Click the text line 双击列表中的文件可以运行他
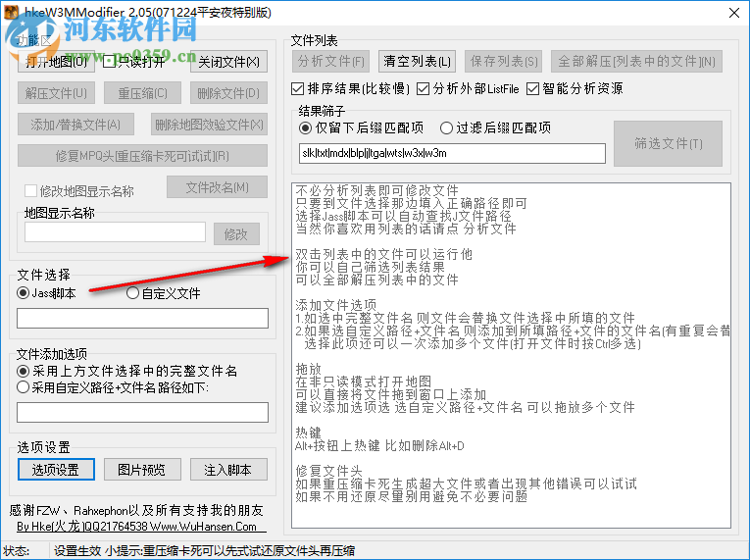 click(x=383, y=254)
